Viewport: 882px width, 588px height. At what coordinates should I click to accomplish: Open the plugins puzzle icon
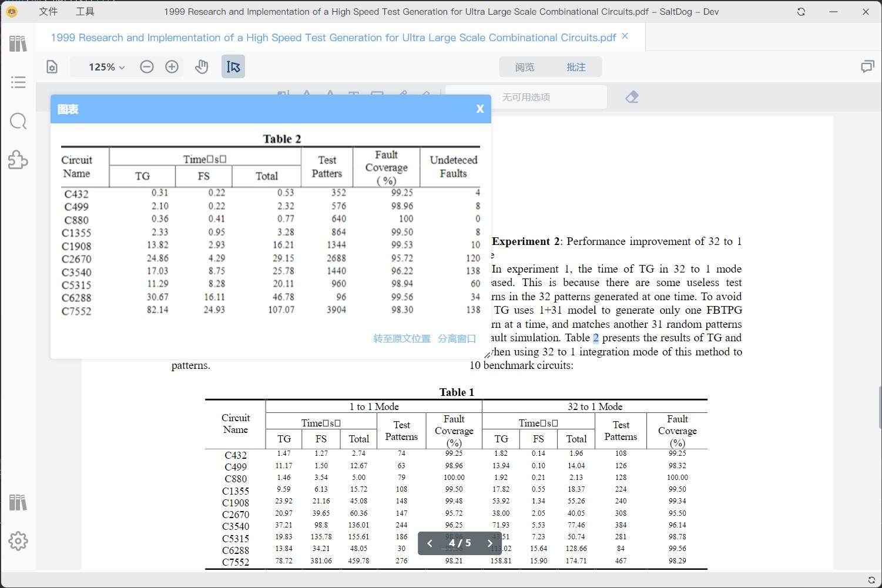coord(18,160)
